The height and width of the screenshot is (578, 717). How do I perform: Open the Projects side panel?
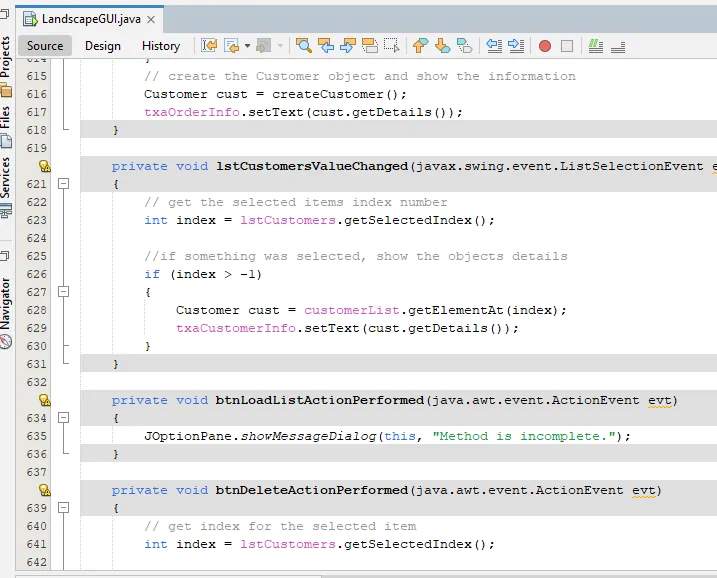[5, 57]
